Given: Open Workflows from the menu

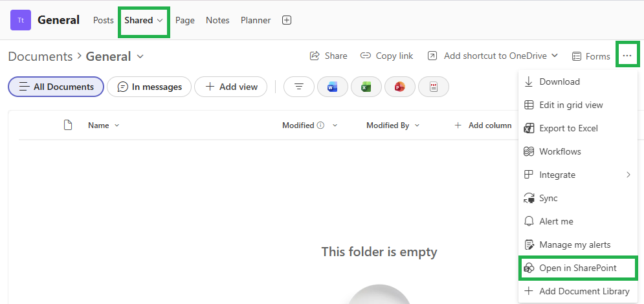Looking at the screenshot, I should point(578,152).
